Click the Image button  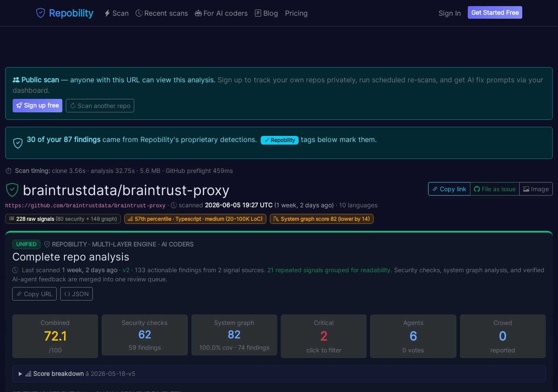click(536, 189)
